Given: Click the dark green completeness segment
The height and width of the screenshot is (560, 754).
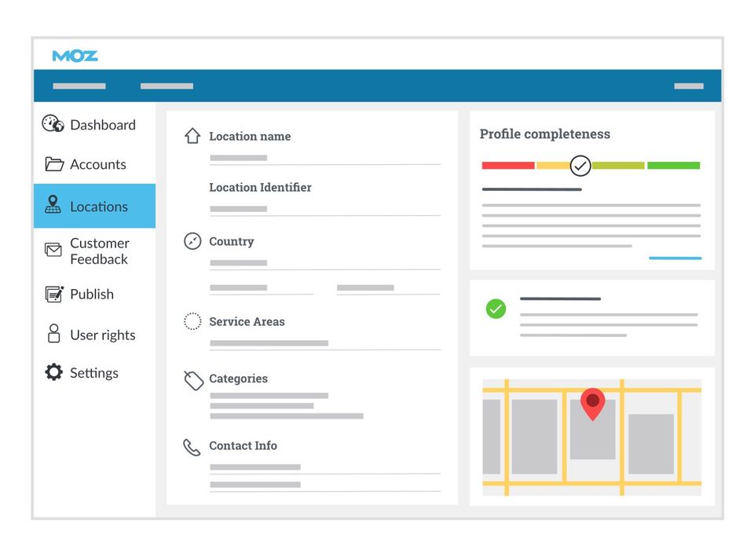Looking at the screenshot, I should coord(673,166).
